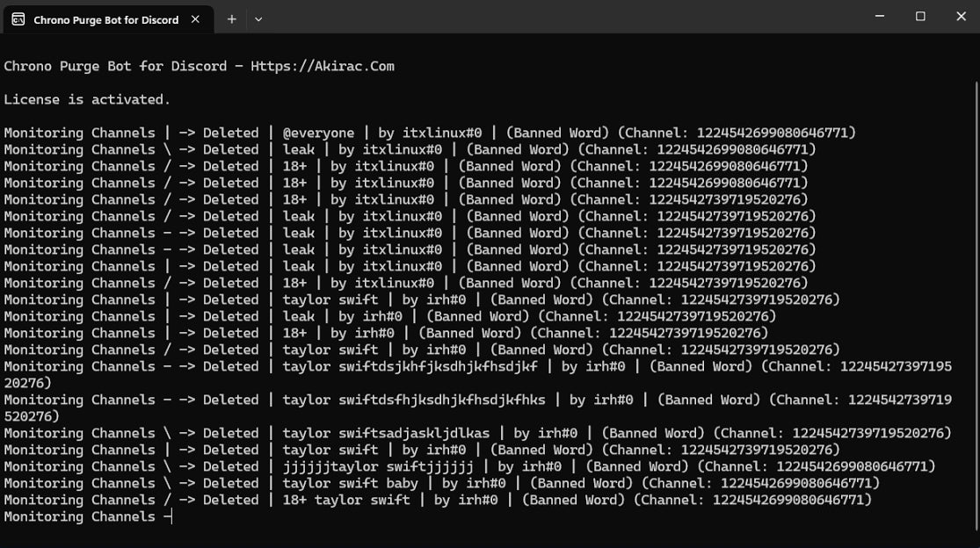Close the Chrono Purge Bot tab
This screenshot has width=980, height=548.
tap(197, 18)
